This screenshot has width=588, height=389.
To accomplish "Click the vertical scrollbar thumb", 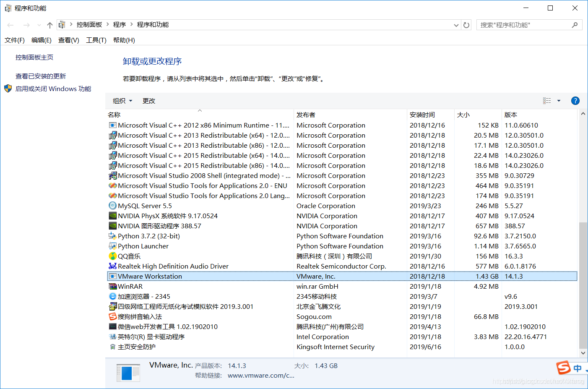I will pos(583,285).
